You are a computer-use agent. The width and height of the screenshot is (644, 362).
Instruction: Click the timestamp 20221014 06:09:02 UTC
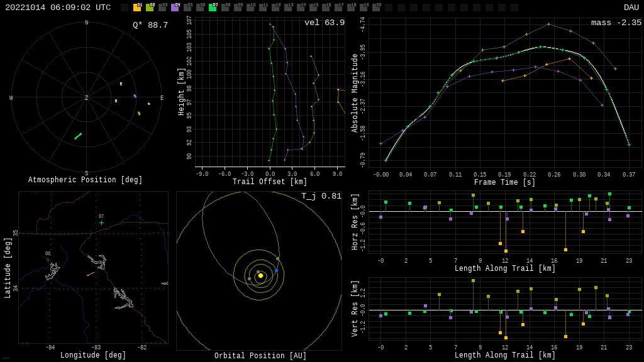[58, 8]
